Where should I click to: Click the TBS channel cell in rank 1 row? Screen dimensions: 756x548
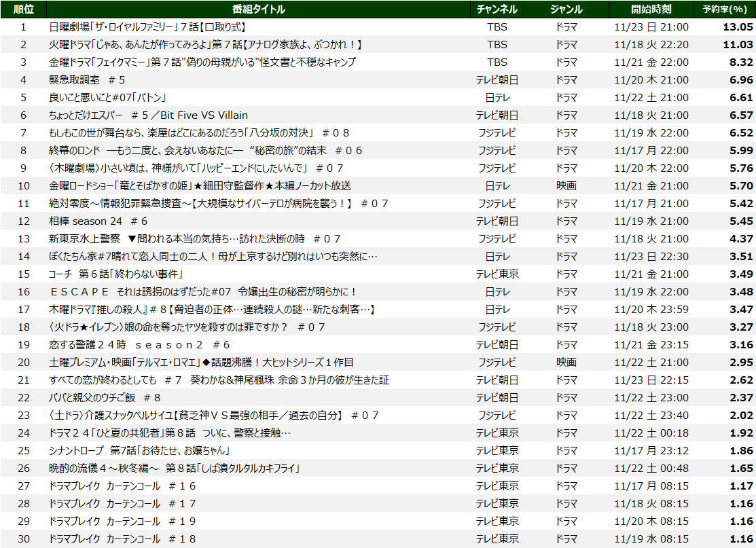coord(497,27)
